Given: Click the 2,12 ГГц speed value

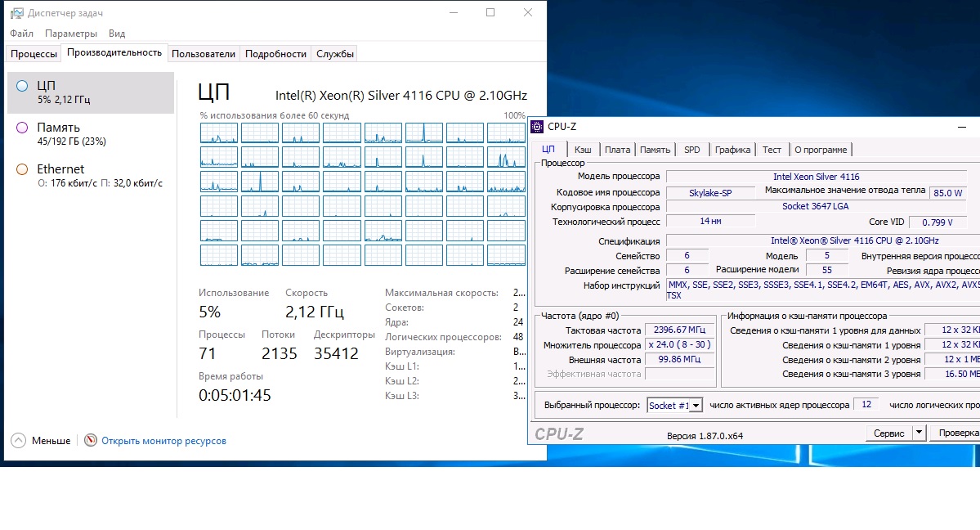Looking at the screenshot, I should 315,312.
